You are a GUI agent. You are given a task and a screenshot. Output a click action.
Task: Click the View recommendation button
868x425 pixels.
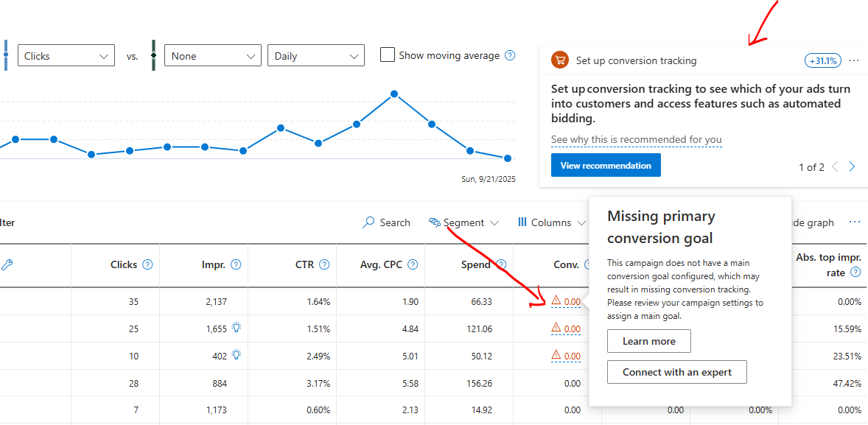606,165
